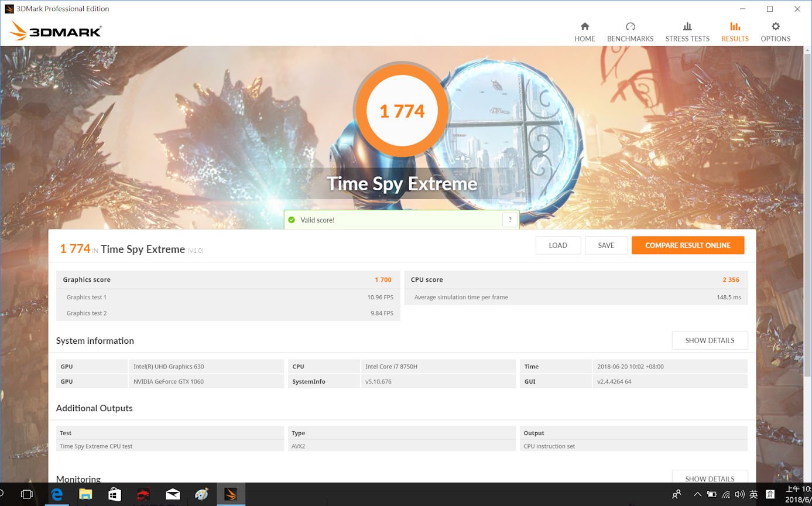Viewport: 812px width, 506px height.
Task: Open the BENCHMARKS tab
Action: point(630,32)
